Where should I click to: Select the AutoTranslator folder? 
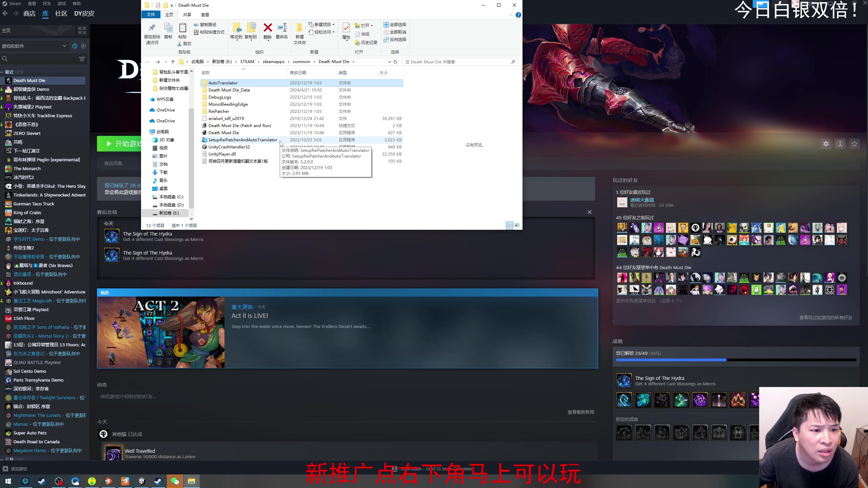click(302, 83)
